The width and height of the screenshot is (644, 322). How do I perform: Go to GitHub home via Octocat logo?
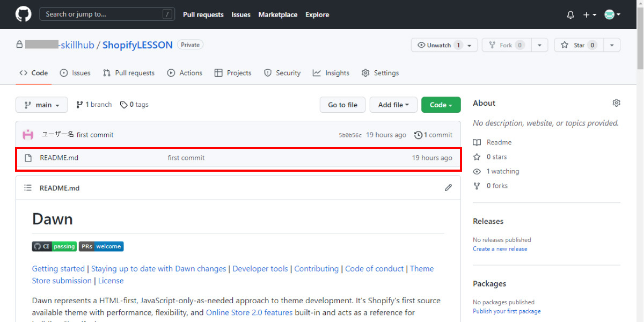click(x=23, y=14)
